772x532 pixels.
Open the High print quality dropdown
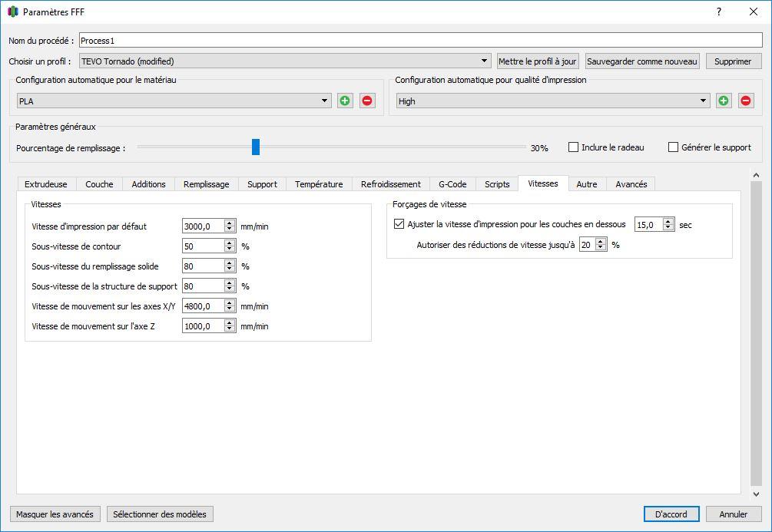pos(553,101)
